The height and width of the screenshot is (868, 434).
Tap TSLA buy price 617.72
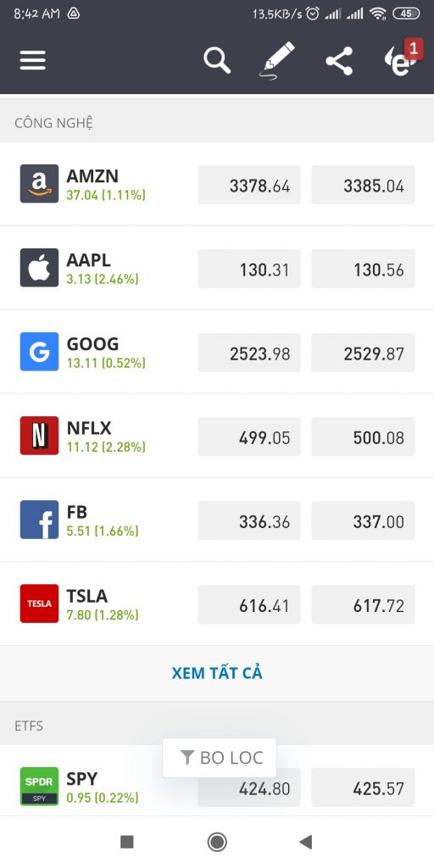(363, 604)
